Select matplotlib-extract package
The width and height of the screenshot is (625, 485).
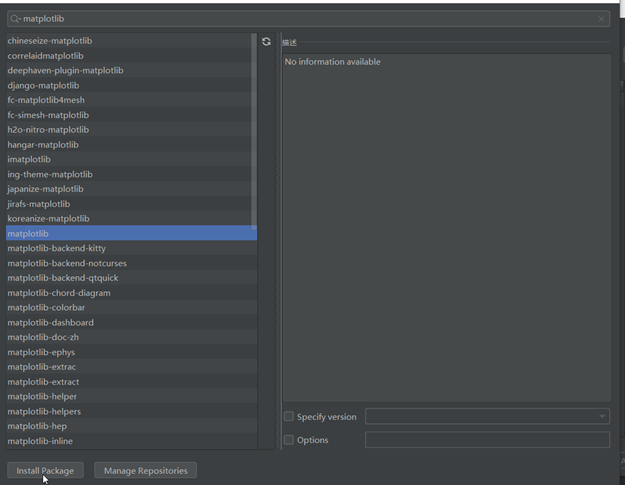(132, 381)
